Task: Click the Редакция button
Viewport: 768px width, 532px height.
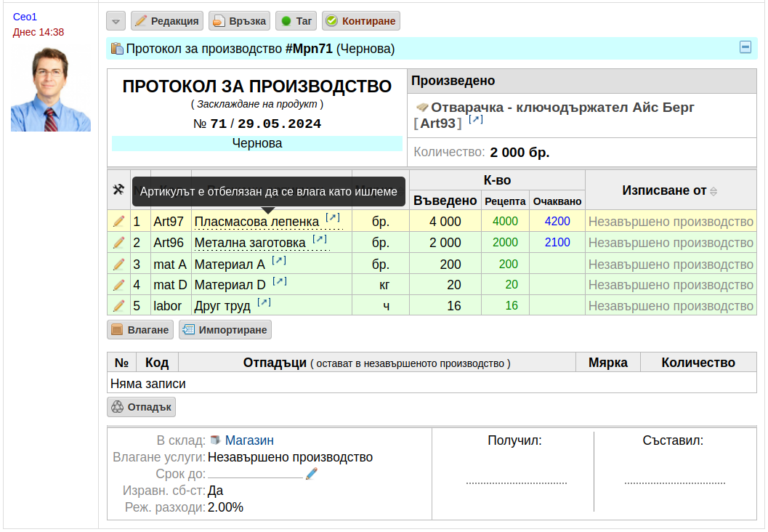Action: (167, 21)
